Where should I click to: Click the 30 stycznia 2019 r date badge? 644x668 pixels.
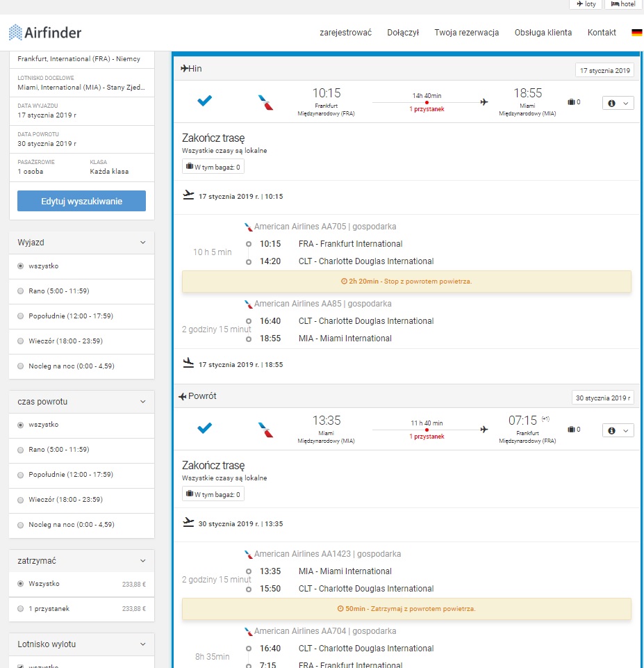[x=603, y=398]
